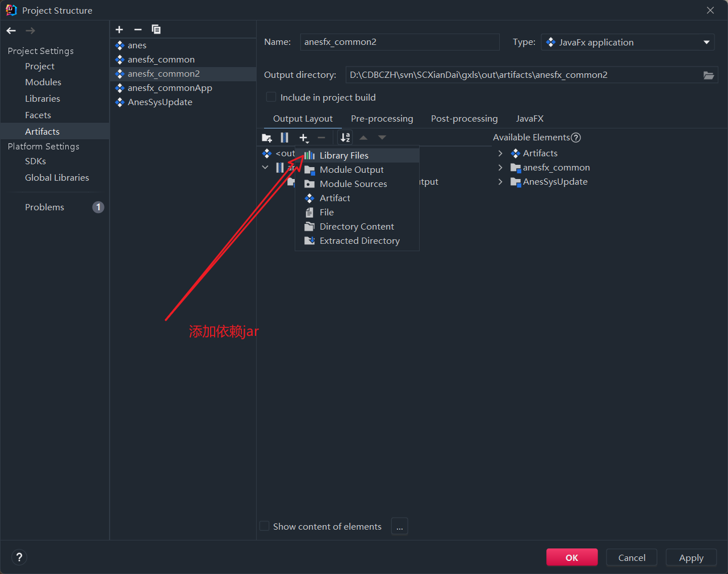The height and width of the screenshot is (574, 728).
Task: Click the Library Files bar-chart icon
Action: (x=309, y=155)
